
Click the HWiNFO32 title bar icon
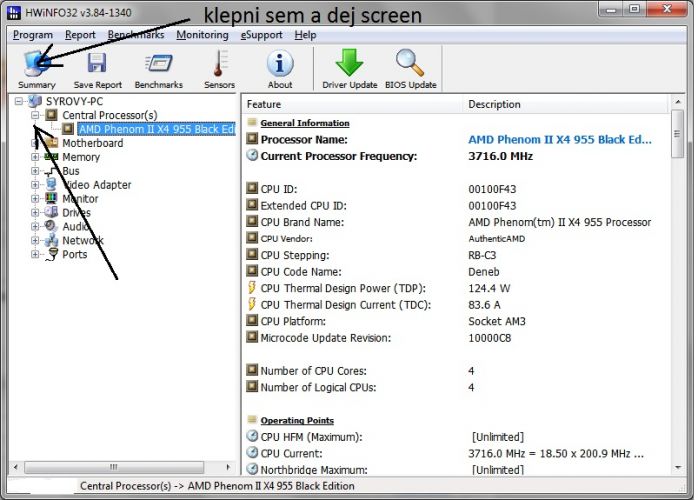coord(13,12)
